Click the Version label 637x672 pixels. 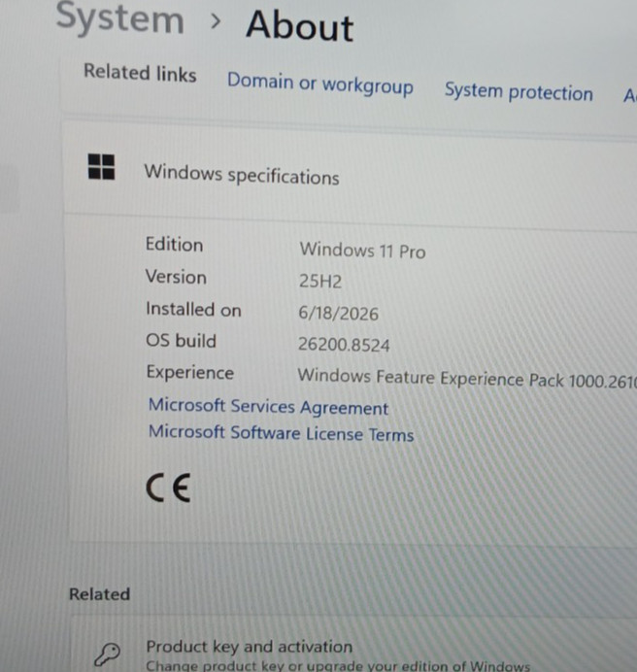point(176,277)
